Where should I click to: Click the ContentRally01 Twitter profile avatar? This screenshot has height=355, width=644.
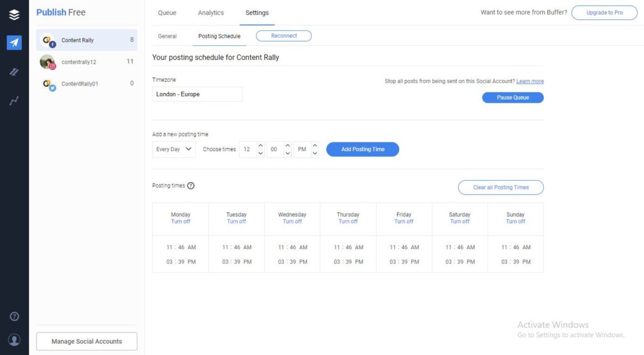(48, 84)
